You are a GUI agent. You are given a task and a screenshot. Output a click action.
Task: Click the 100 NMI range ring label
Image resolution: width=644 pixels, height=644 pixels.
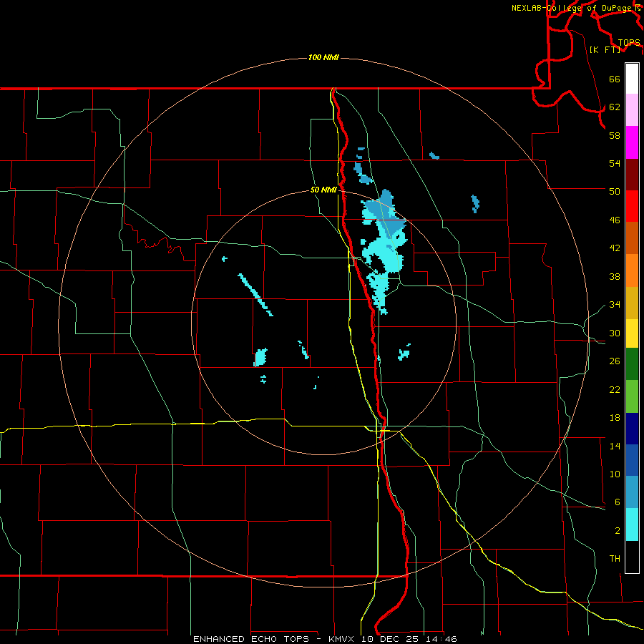[x=323, y=57]
